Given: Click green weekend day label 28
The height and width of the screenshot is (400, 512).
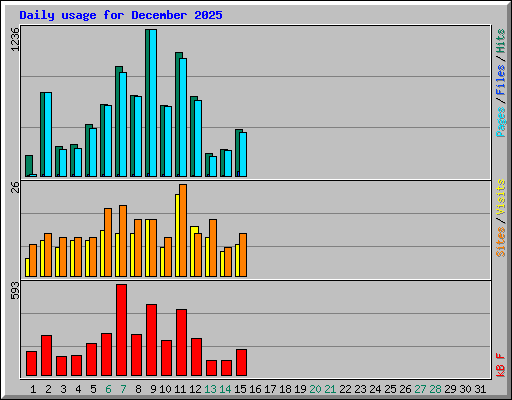Looking at the screenshot, I should point(435,389).
